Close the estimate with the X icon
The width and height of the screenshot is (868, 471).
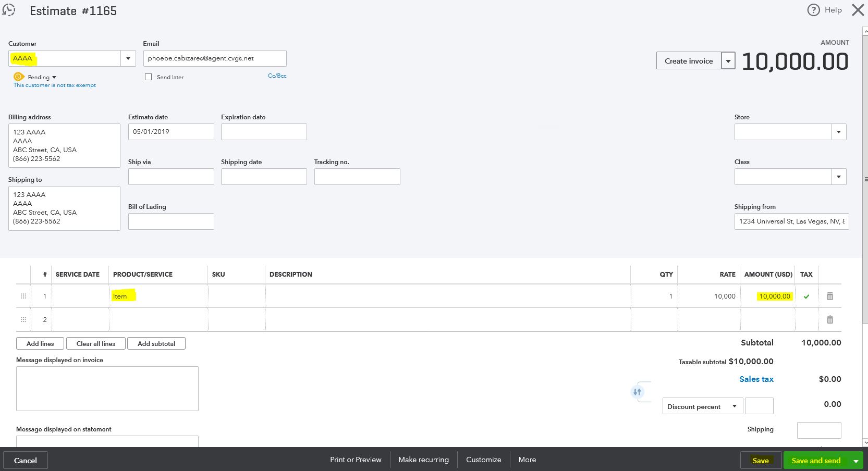858,9
